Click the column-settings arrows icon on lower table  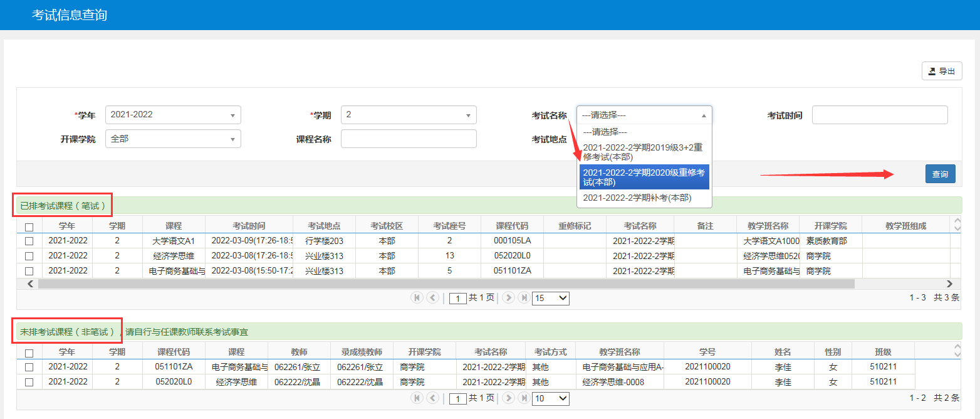pyautogui.click(x=956, y=350)
